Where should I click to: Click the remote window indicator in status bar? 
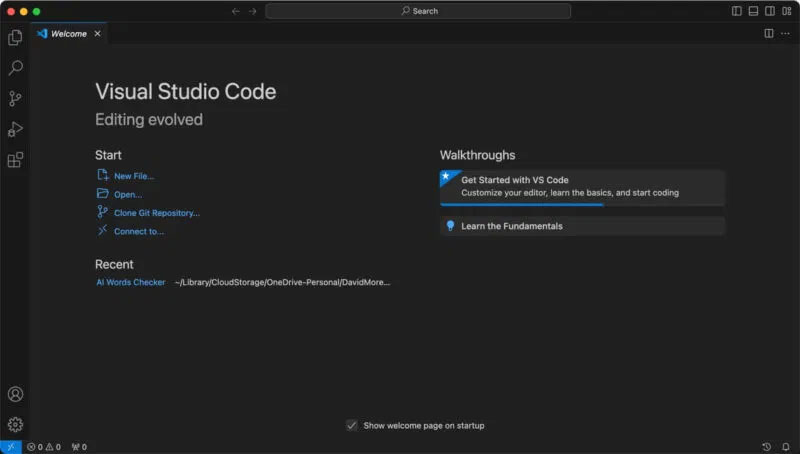tap(11, 447)
